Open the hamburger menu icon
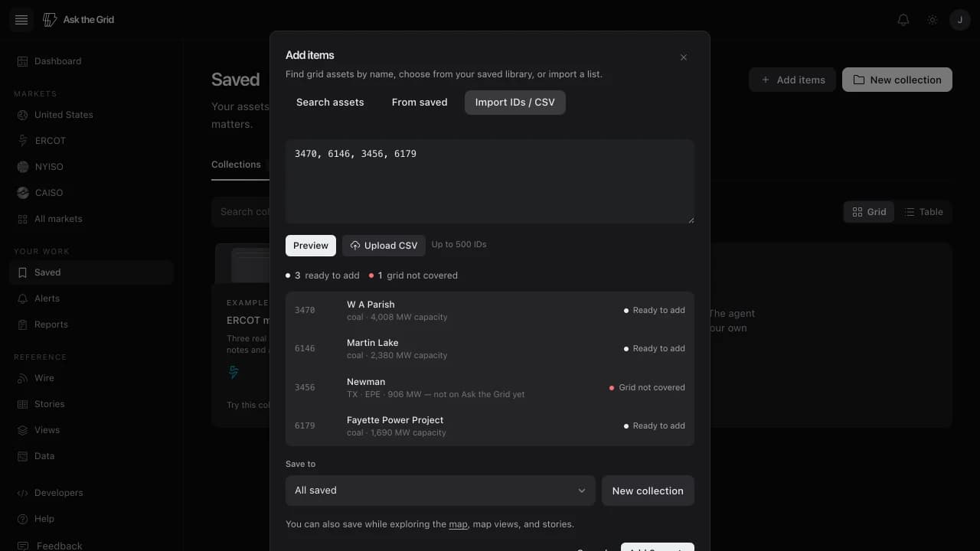The width and height of the screenshot is (980, 551). pos(21,20)
